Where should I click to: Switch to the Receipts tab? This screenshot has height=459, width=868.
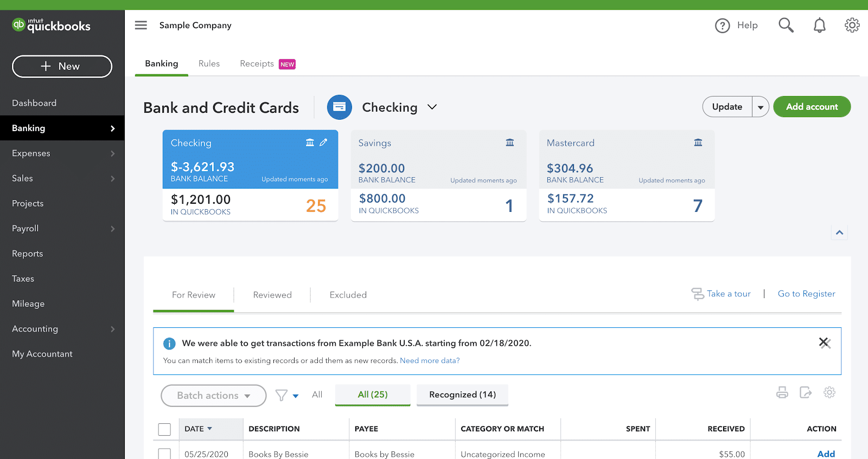pyautogui.click(x=267, y=64)
